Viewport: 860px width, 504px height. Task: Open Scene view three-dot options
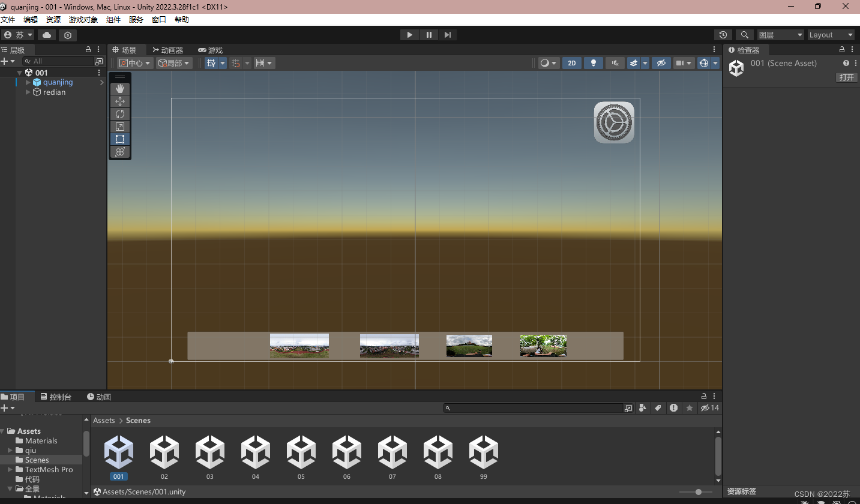pos(714,50)
